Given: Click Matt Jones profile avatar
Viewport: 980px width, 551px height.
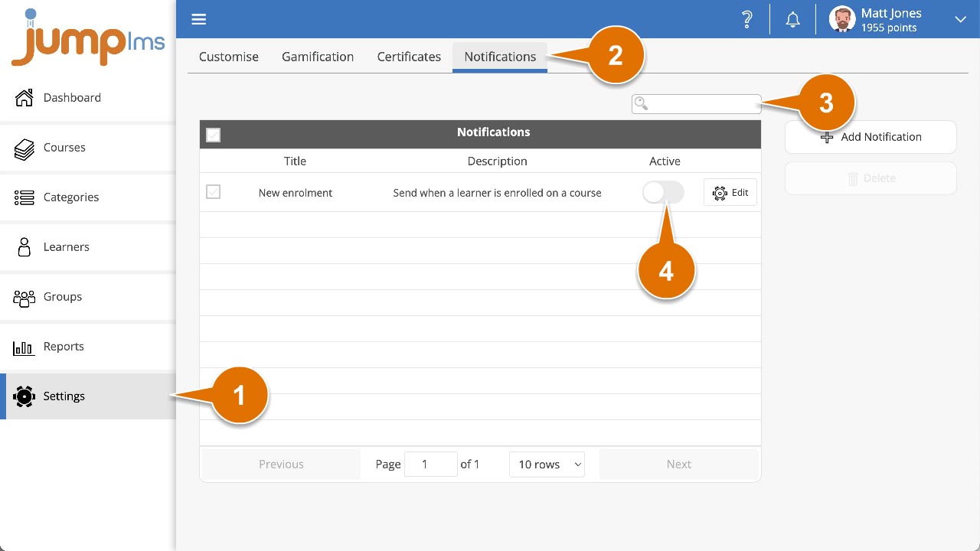Looking at the screenshot, I should tap(842, 19).
